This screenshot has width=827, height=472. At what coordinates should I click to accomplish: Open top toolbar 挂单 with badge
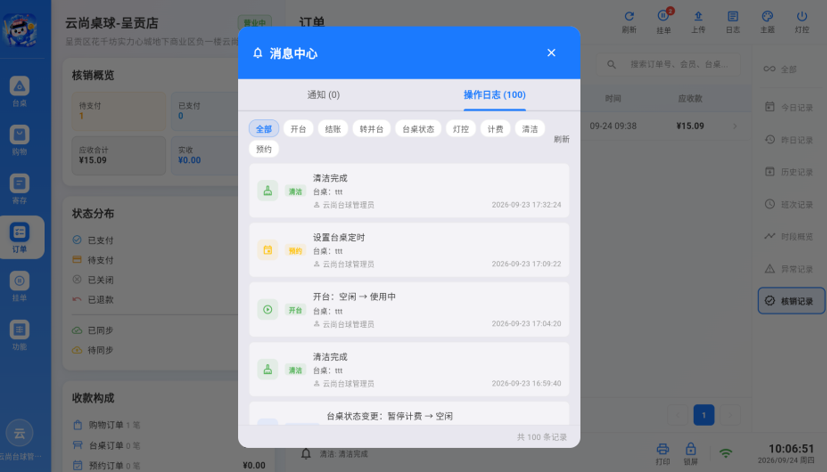click(663, 22)
